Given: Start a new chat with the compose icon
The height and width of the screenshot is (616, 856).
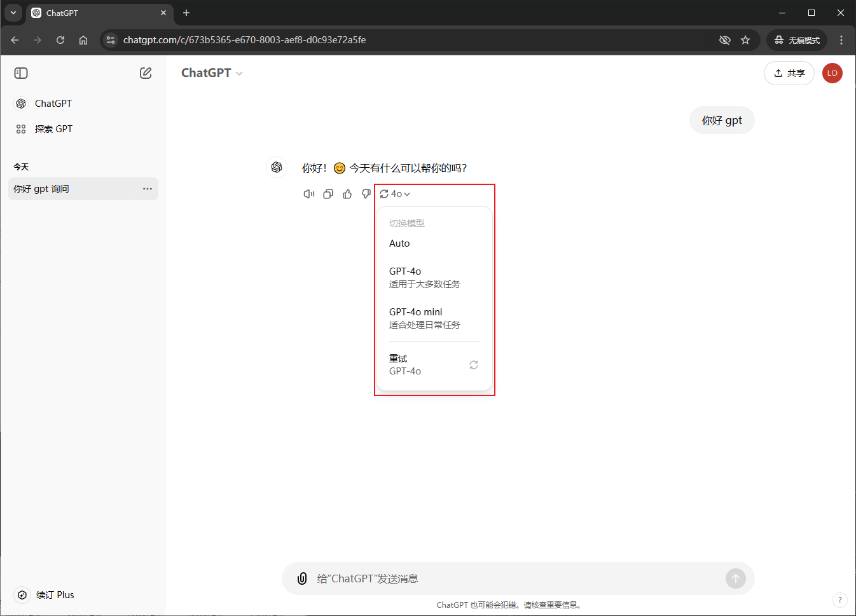Looking at the screenshot, I should click(146, 73).
